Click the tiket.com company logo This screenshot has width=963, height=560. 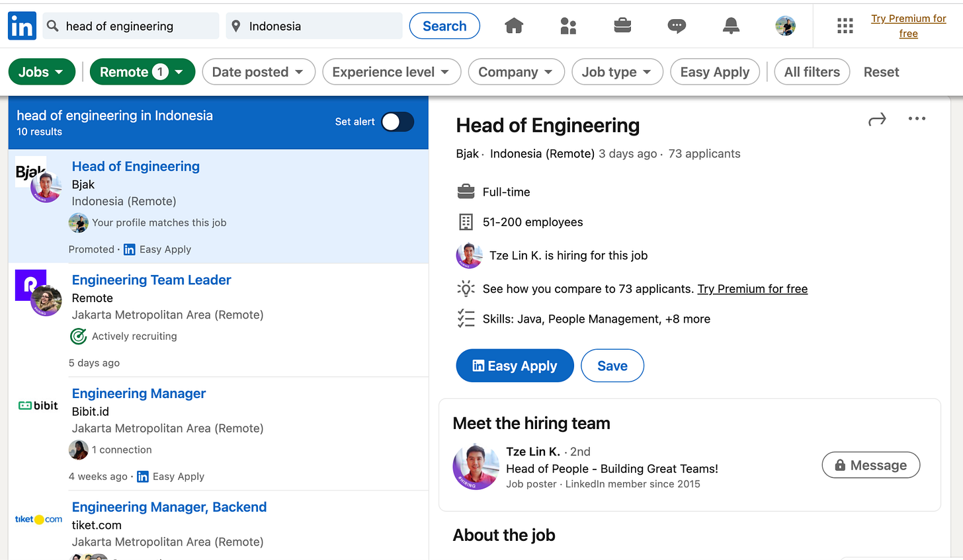38,519
